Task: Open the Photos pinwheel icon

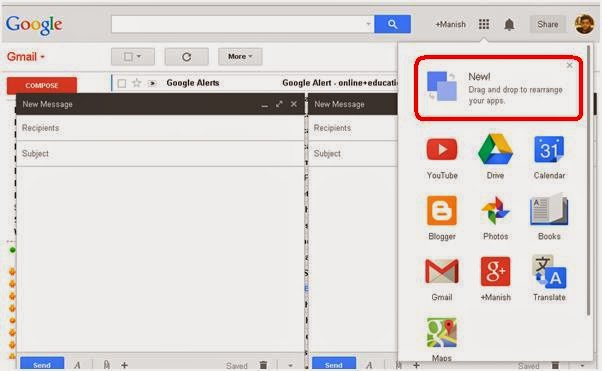Action: point(495,210)
